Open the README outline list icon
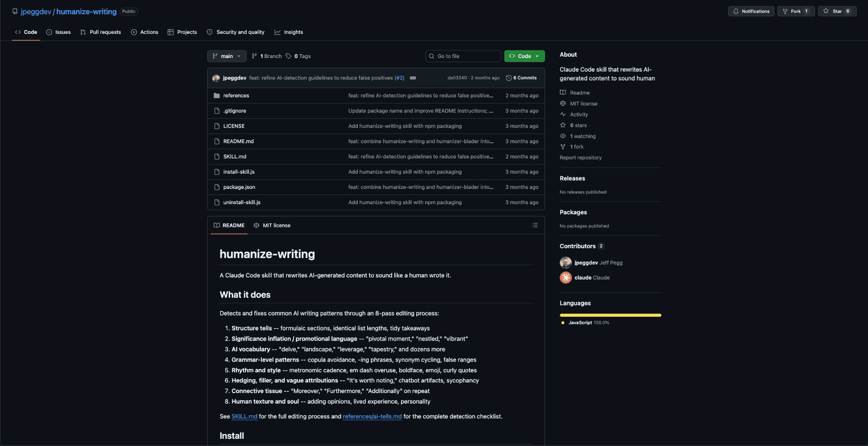Viewport: 868px width, 446px height. point(535,225)
